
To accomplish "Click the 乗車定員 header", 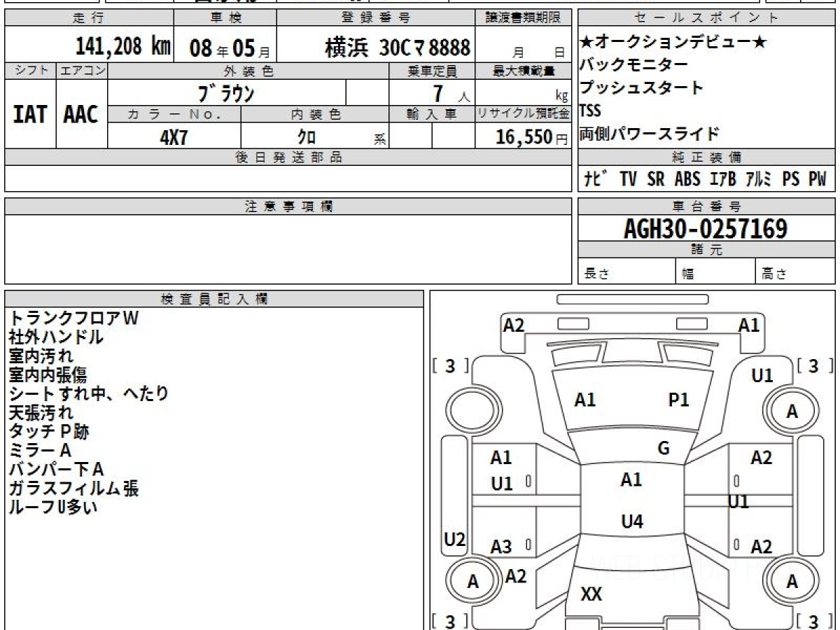I will tap(432, 71).
